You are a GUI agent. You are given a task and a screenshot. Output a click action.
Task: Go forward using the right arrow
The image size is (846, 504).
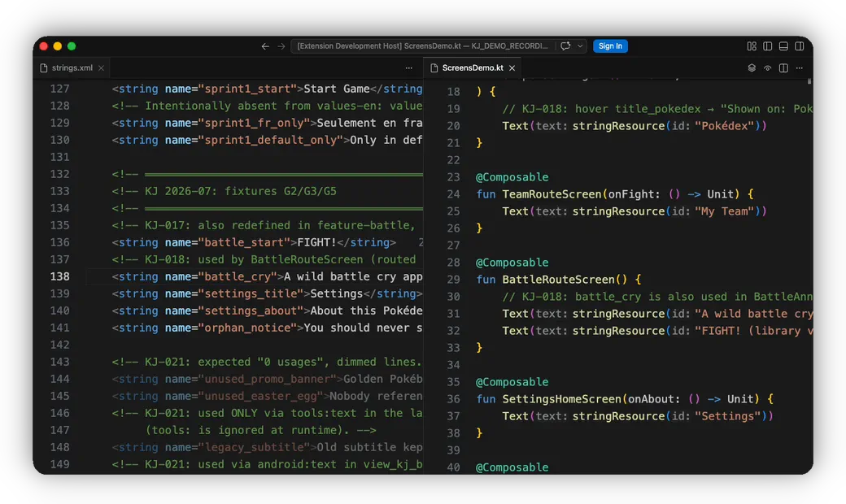point(281,46)
